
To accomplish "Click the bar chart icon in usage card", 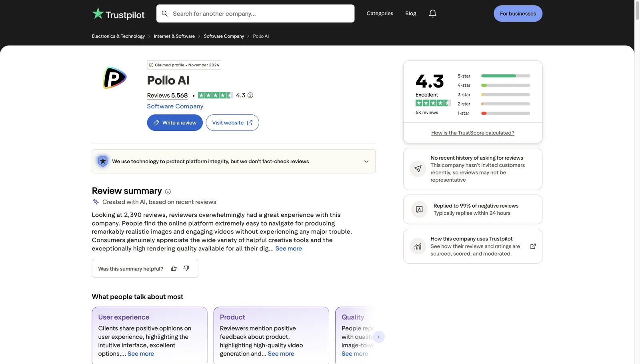I will point(418,246).
